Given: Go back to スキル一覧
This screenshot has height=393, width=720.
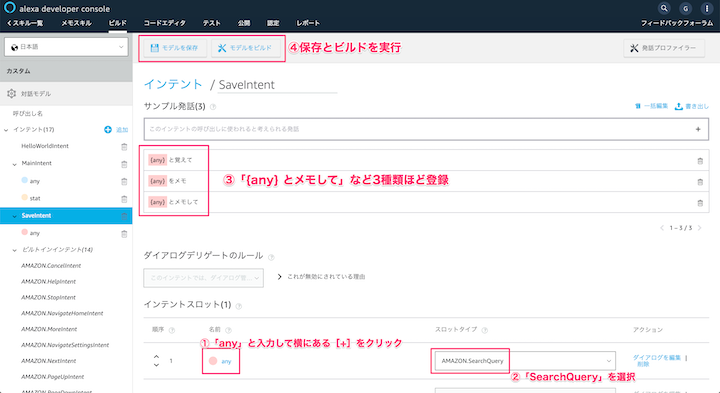Looking at the screenshot, I should [25, 23].
